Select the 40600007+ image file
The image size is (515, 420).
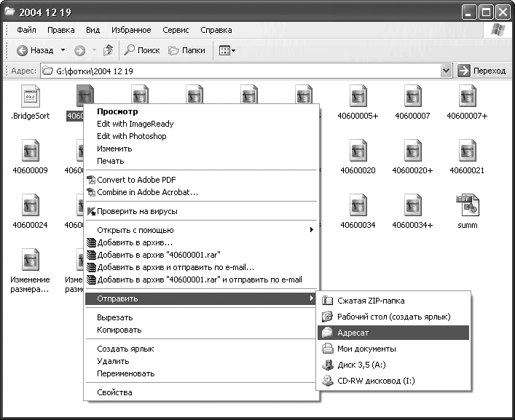(467, 97)
